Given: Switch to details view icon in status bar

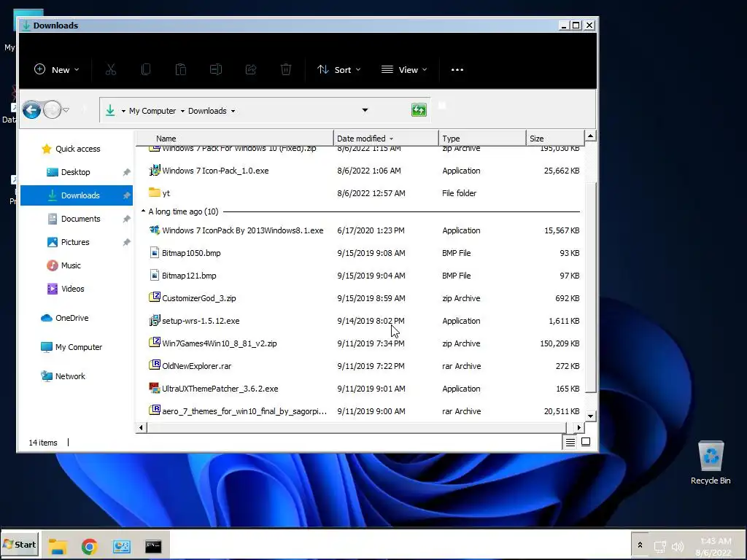Looking at the screenshot, I should (x=570, y=443).
